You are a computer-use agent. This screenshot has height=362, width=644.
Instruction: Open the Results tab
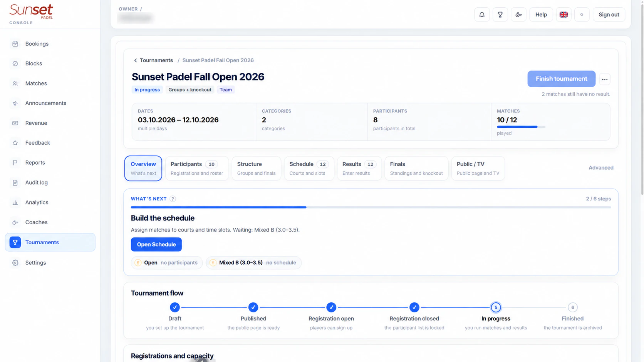coord(359,168)
